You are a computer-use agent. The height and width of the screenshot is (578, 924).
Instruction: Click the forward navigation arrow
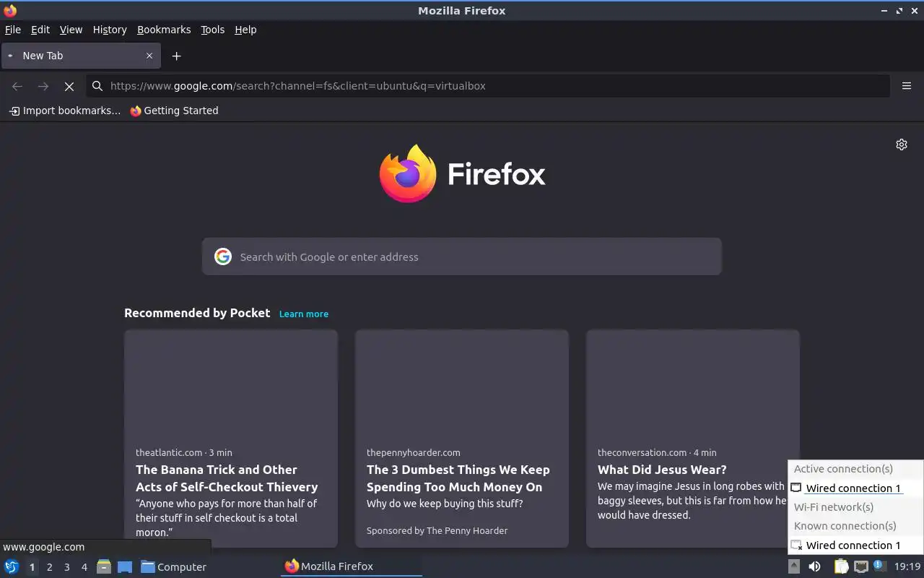point(43,86)
